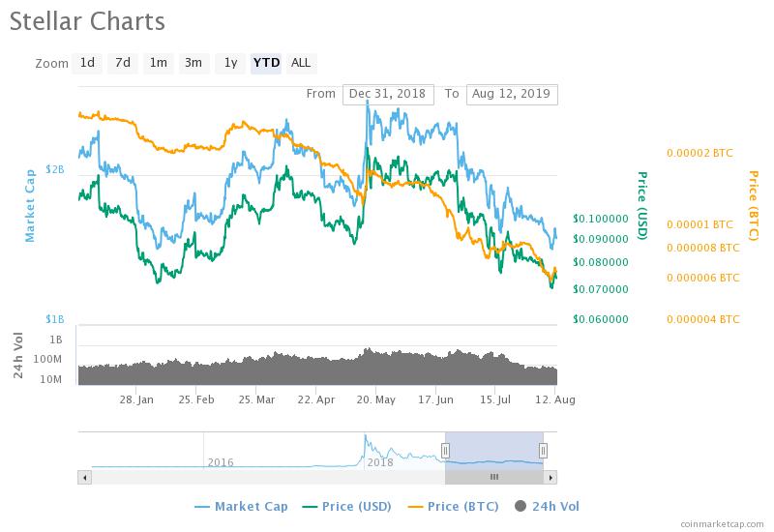Toggle 24h Vol series in legend
The image size is (774, 532).
tap(547, 506)
